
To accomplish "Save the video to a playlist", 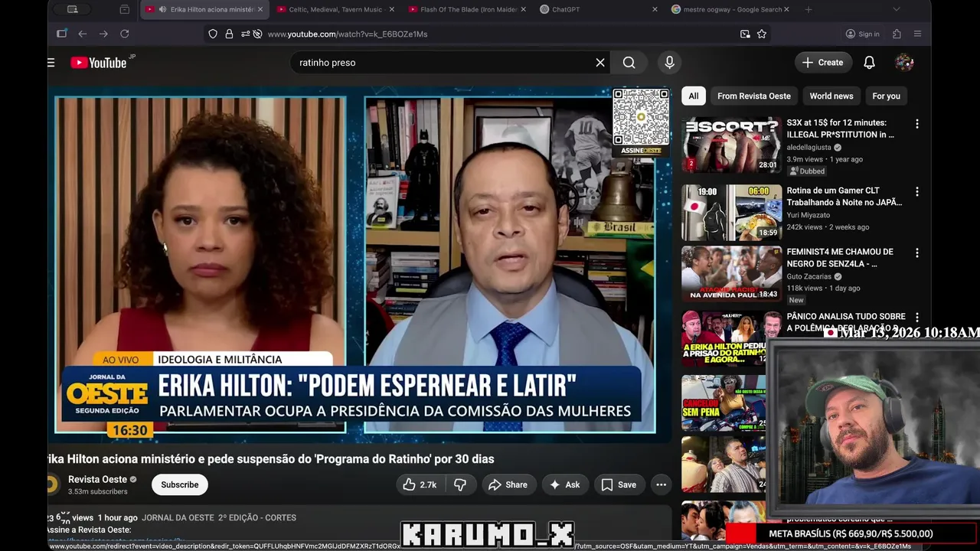I will coord(619,484).
